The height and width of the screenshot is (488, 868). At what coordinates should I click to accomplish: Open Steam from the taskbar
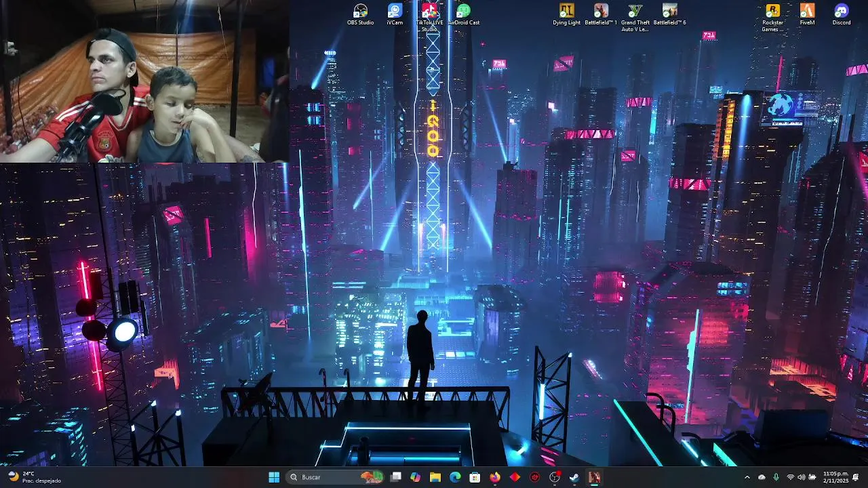tap(574, 477)
